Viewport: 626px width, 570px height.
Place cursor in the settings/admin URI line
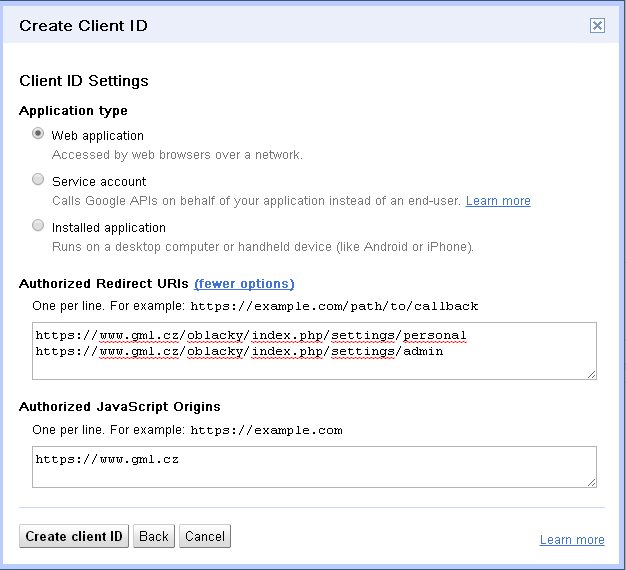click(x=238, y=351)
